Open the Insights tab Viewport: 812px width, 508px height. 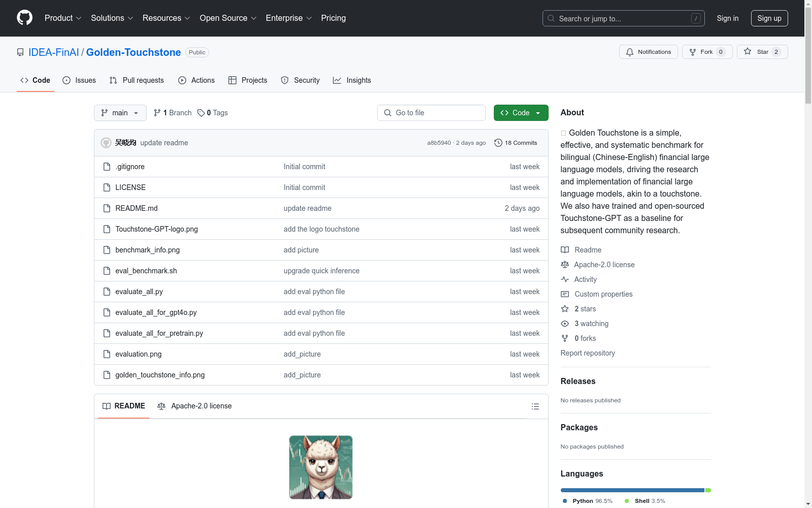(x=352, y=80)
